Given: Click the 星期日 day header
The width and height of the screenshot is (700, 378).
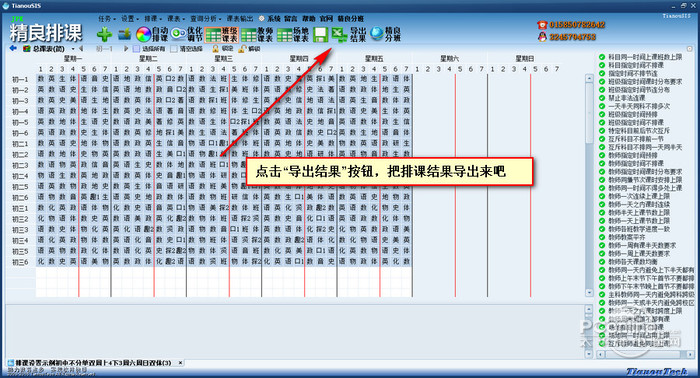Looking at the screenshot, I should pos(525,58).
